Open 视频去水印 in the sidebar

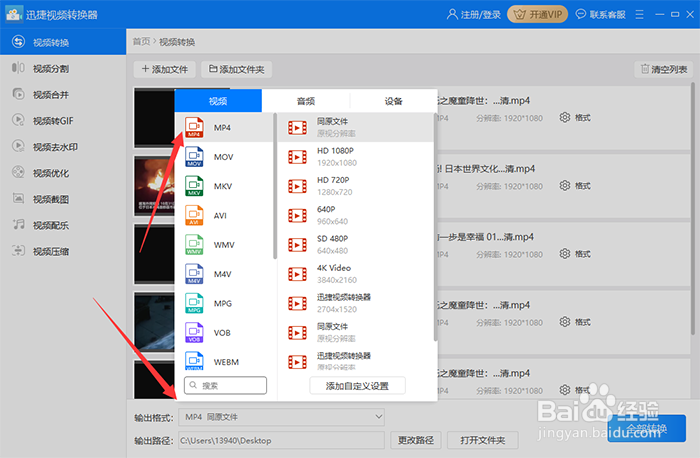63,147
